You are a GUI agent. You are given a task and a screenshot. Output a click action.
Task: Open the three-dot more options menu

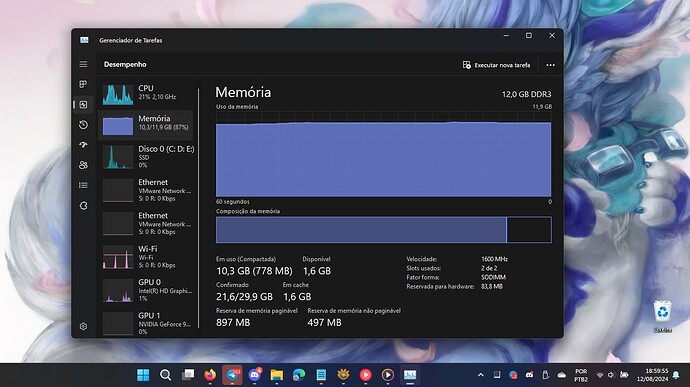[x=551, y=65]
